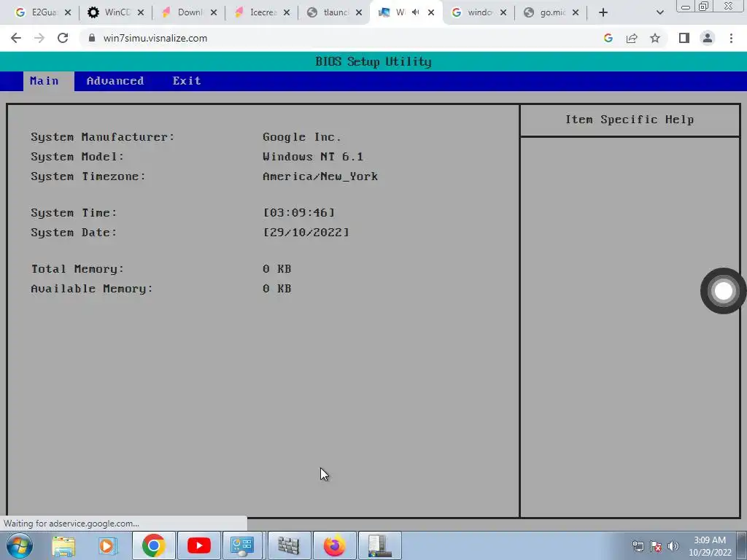
Task: Open the Action Center flag icon
Action: click(x=656, y=546)
